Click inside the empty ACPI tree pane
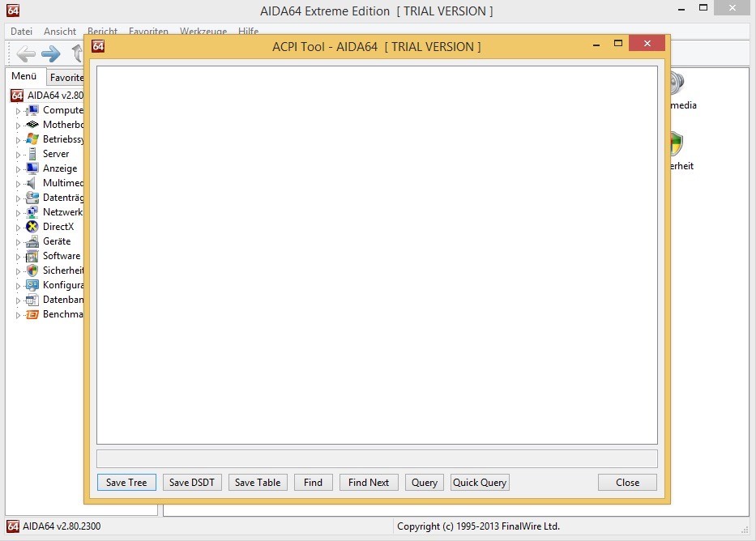This screenshot has width=756, height=541. (377, 255)
